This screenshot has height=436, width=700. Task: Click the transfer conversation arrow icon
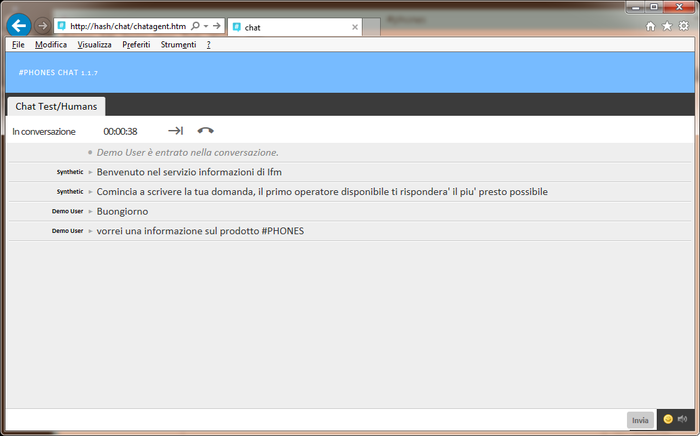point(175,131)
